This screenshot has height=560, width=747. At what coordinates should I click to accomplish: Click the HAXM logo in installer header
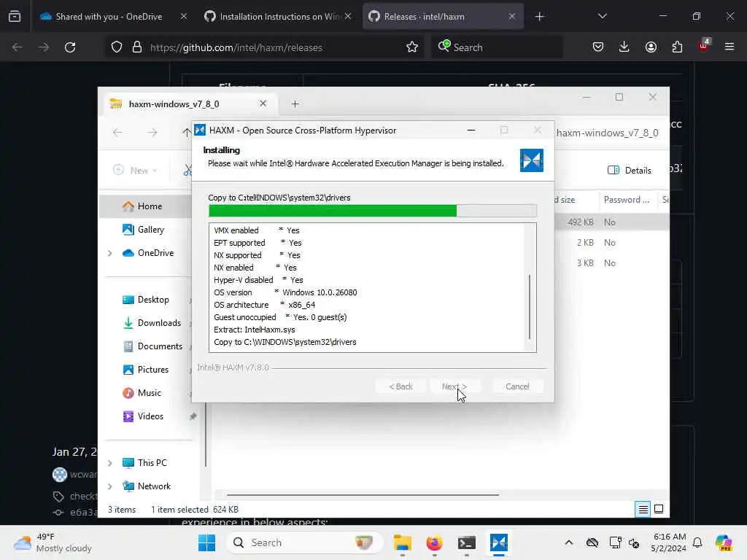tap(531, 160)
